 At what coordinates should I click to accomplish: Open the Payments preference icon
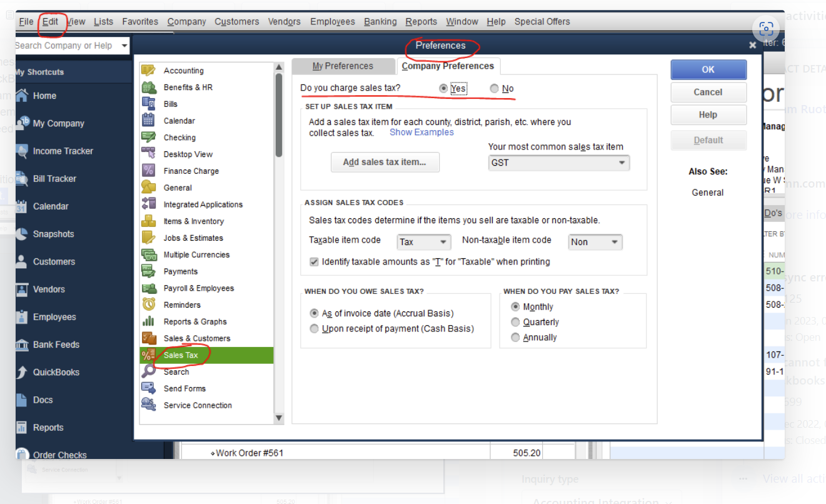pos(148,271)
